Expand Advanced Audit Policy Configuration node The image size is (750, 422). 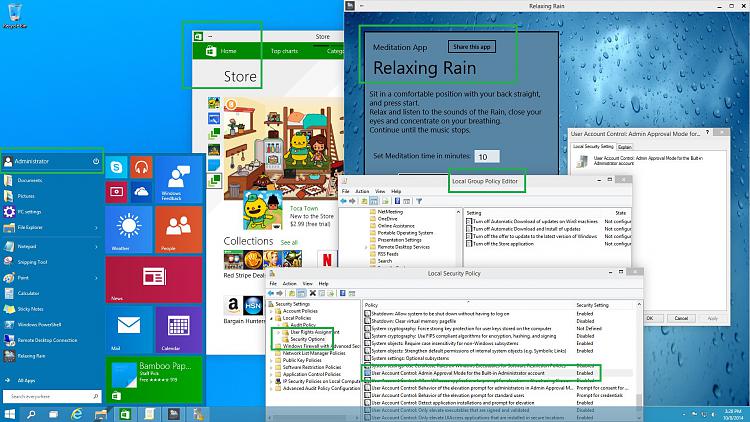coord(271,389)
